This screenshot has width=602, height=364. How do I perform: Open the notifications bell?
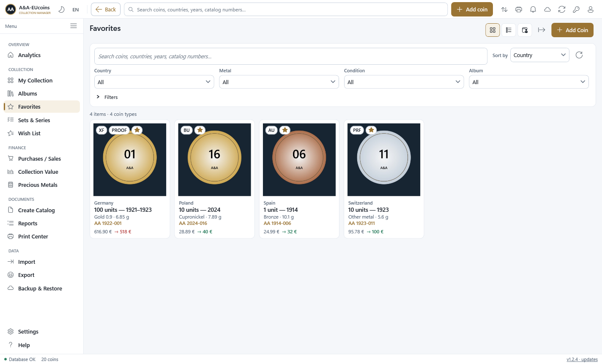coord(533,9)
